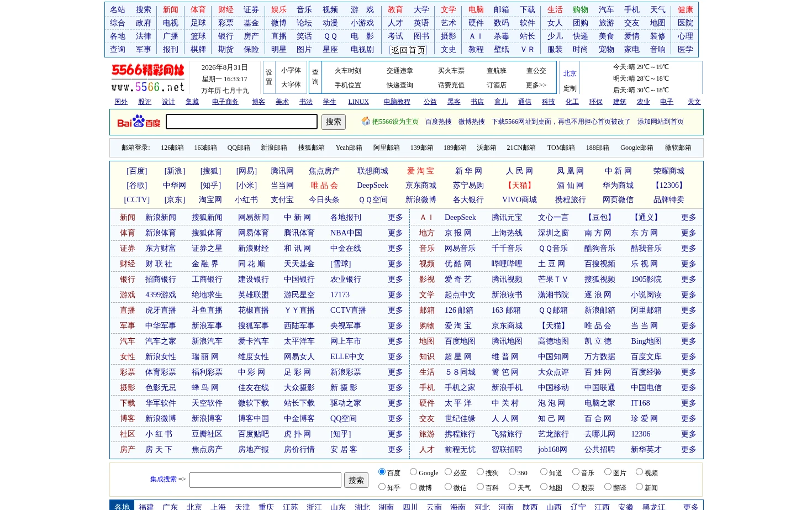Open 更多 in the 新闻 row
812x510 pixels.
pos(395,218)
